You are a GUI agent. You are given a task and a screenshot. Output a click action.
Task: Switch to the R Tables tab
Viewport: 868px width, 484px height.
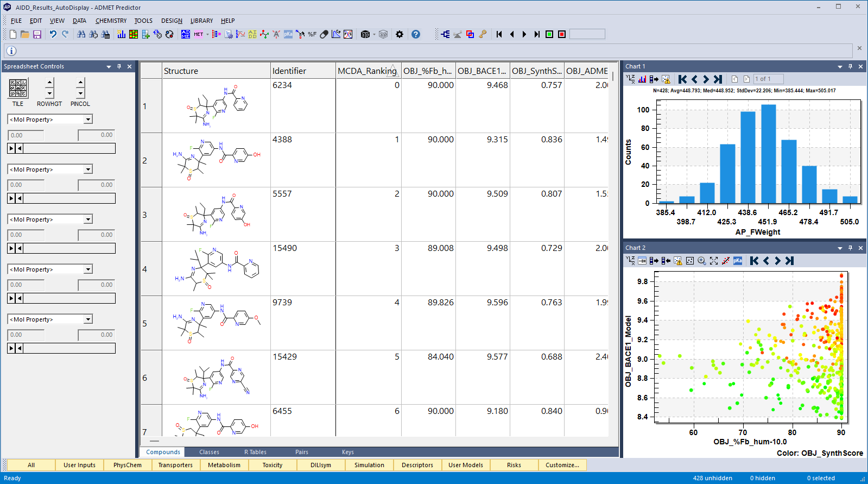tap(255, 452)
